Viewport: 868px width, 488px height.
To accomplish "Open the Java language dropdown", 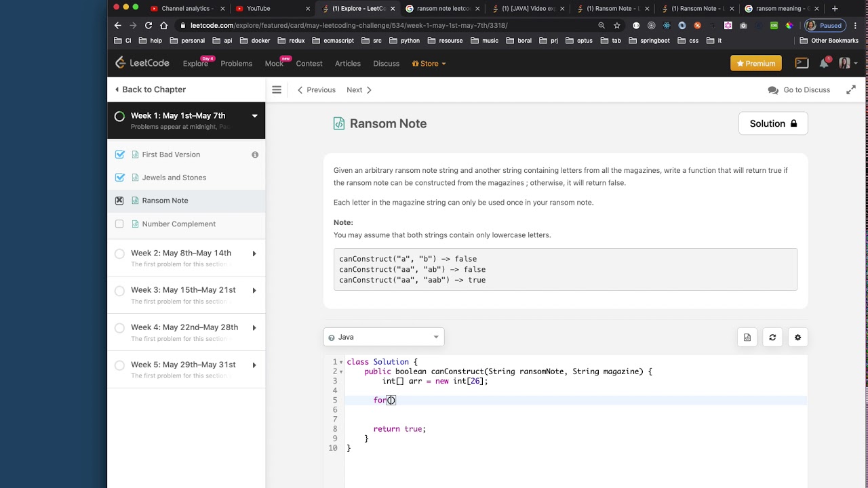I will coord(384,337).
